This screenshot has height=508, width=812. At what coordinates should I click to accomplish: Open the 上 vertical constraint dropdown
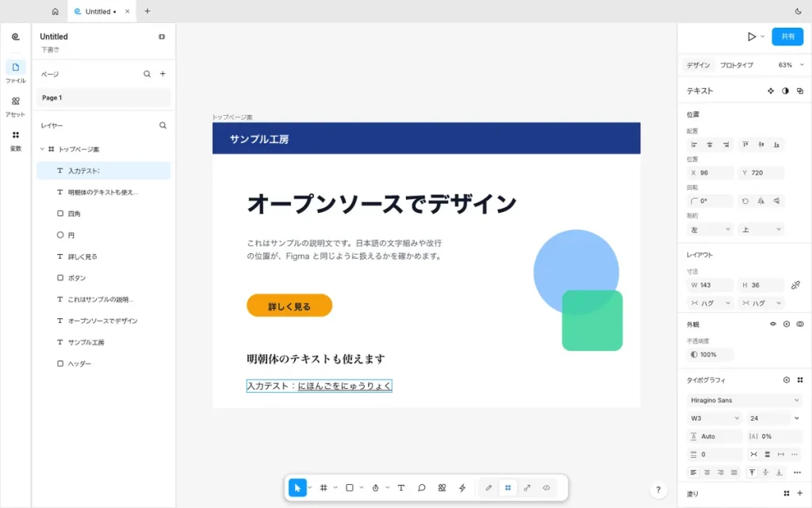760,229
